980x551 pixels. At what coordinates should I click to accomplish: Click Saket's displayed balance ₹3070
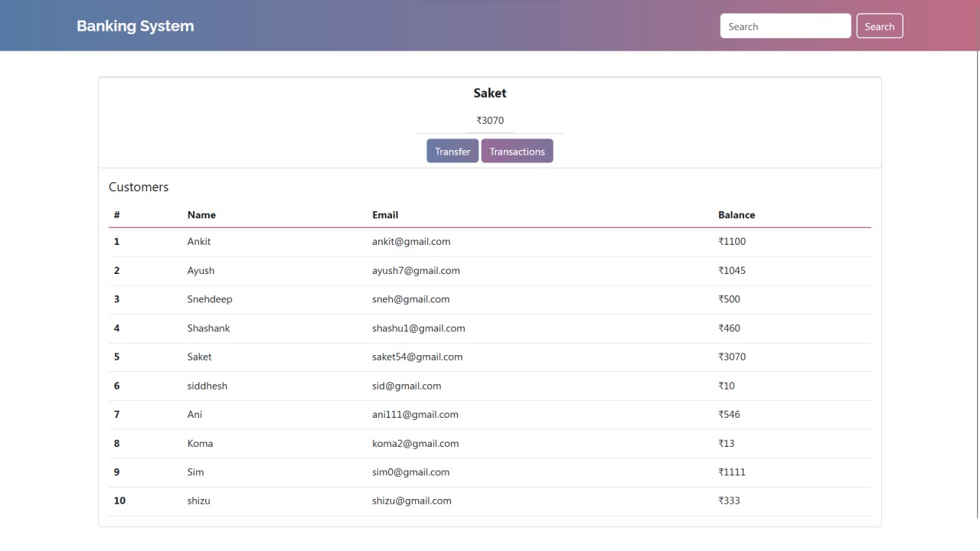point(490,120)
